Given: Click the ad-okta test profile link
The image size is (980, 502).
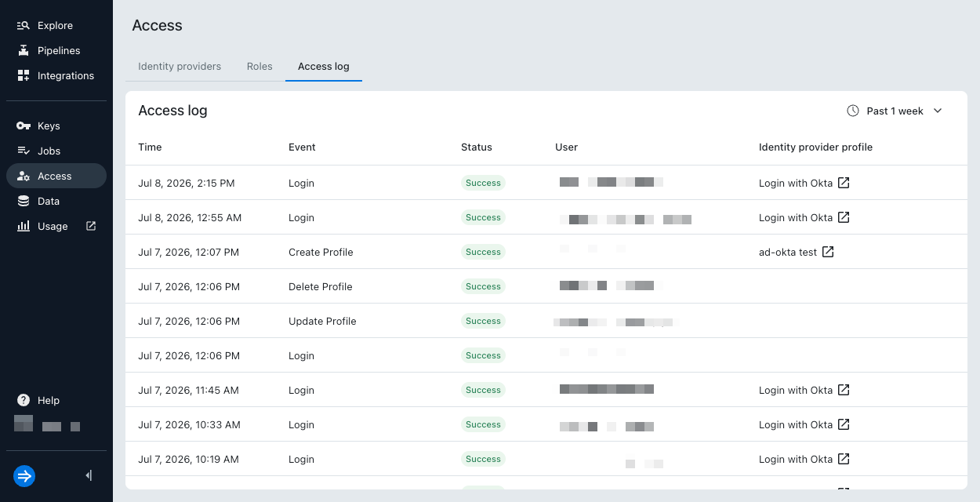Looking at the screenshot, I should 788,252.
